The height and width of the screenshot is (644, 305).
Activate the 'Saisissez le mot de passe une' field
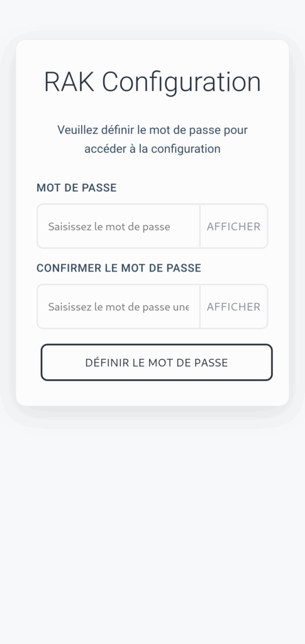[x=119, y=307]
